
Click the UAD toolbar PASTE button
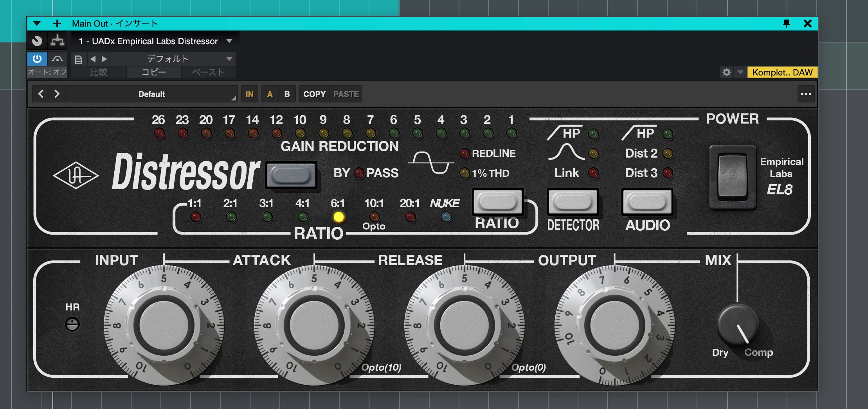pos(346,94)
